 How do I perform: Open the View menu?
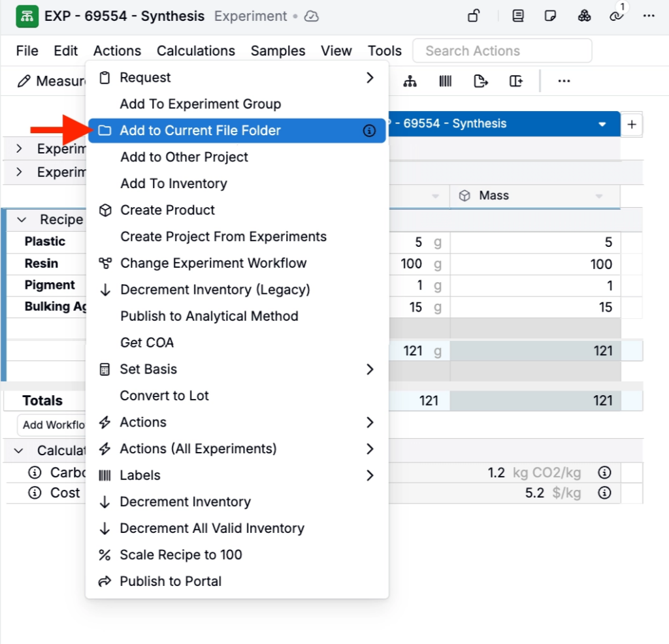(x=336, y=51)
